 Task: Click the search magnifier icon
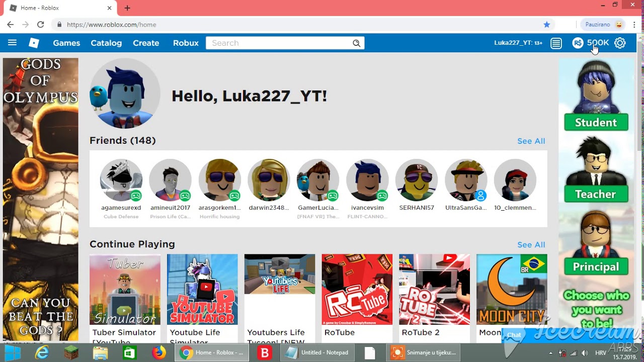357,43
